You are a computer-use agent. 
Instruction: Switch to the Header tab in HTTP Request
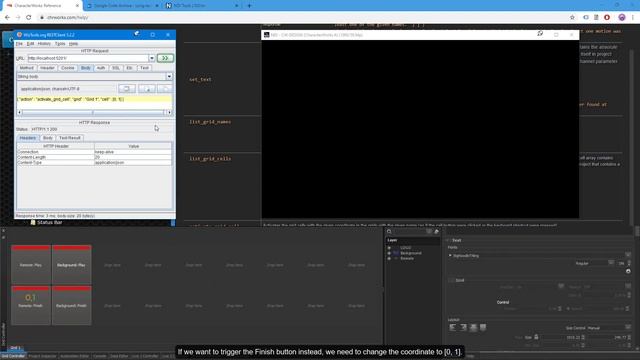47,68
